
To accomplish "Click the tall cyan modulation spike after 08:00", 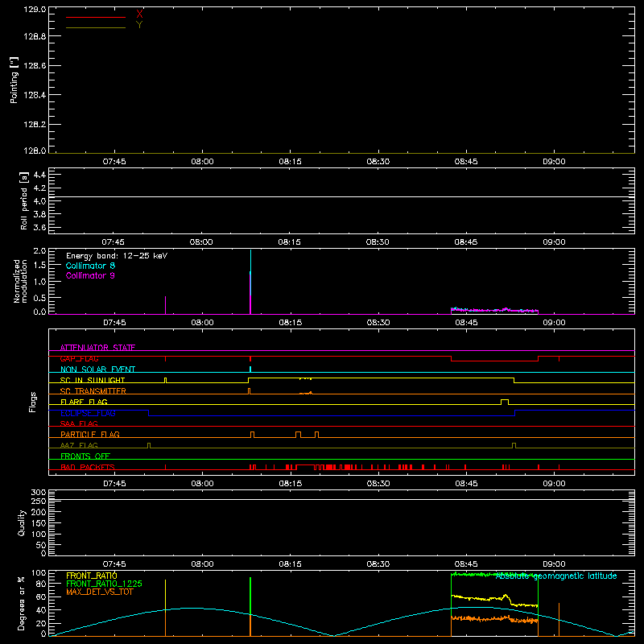I will click(250, 271).
